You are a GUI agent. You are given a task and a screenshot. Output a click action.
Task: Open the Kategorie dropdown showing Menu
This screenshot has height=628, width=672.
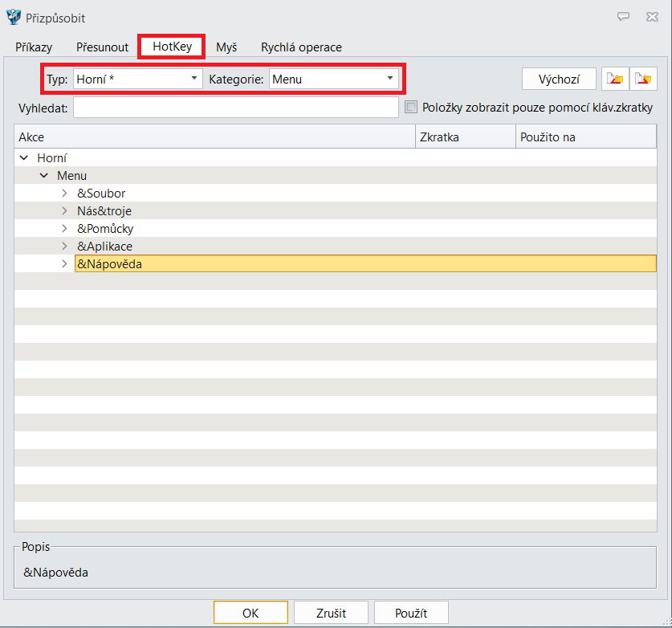click(333, 79)
